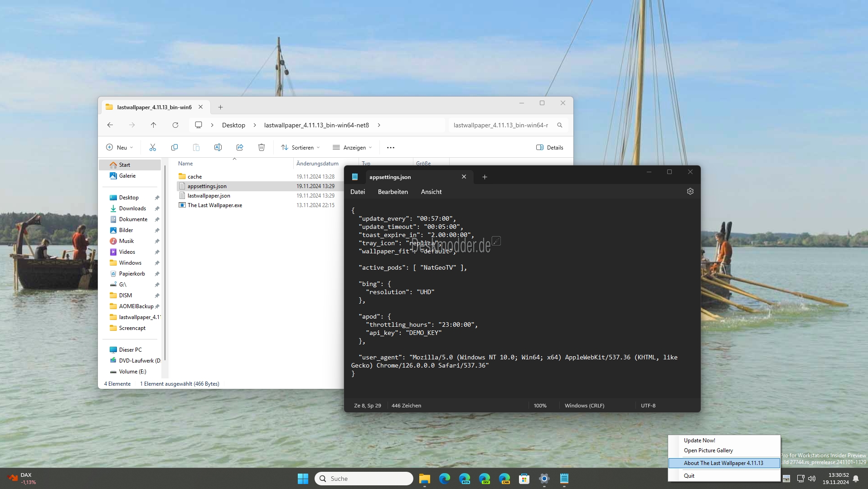Viewport: 868px width, 489px height.
Task: Open the Ansicht menu in Notepad
Action: pyautogui.click(x=431, y=192)
